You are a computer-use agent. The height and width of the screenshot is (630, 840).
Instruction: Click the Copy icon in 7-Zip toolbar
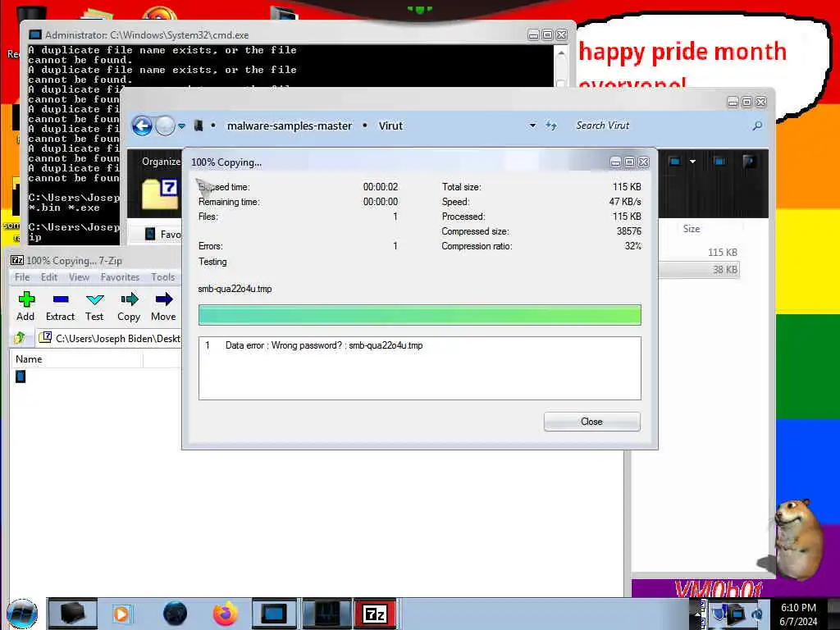(129, 299)
